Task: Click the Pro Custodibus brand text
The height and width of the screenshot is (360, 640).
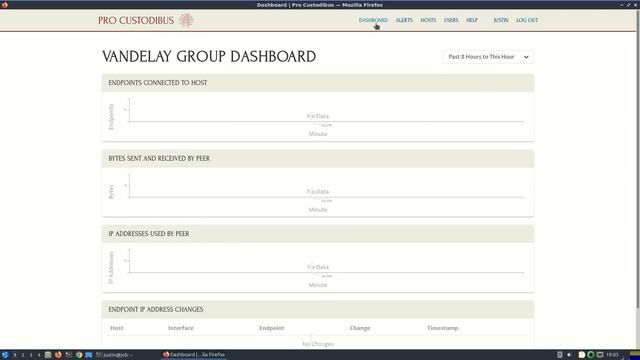Action: point(136,20)
